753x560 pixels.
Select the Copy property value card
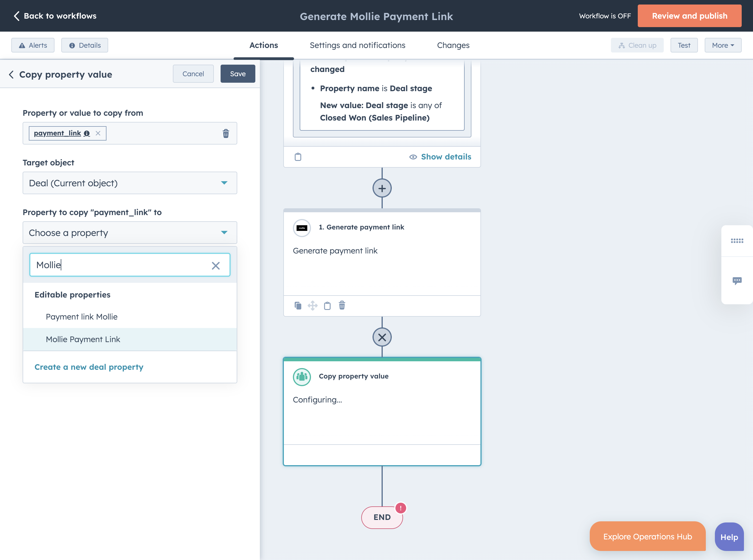[x=382, y=411]
